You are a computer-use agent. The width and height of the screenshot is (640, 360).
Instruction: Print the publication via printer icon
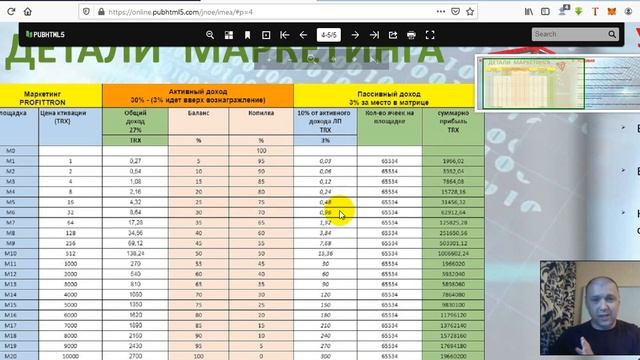click(x=411, y=35)
